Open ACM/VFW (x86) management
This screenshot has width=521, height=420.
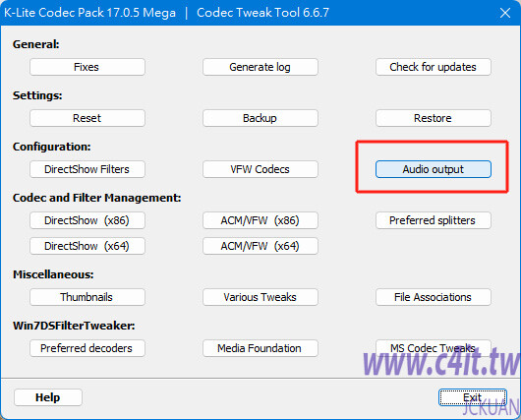tap(260, 220)
